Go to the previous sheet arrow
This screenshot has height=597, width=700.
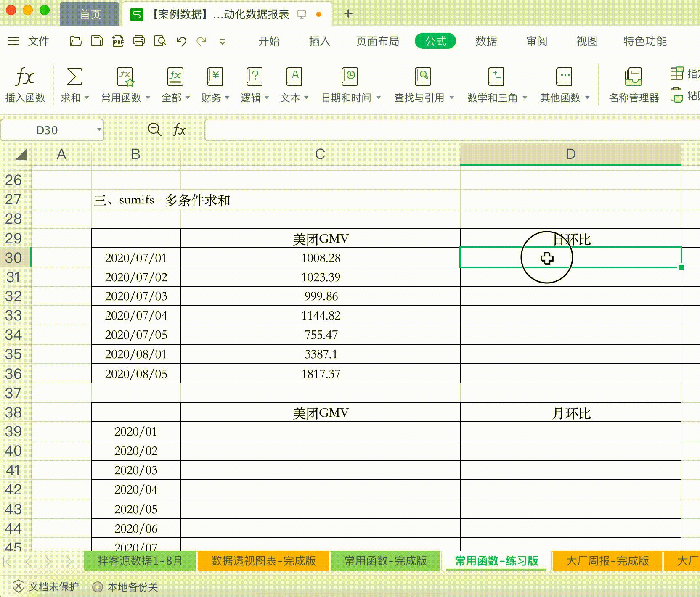pyautogui.click(x=28, y=561)
